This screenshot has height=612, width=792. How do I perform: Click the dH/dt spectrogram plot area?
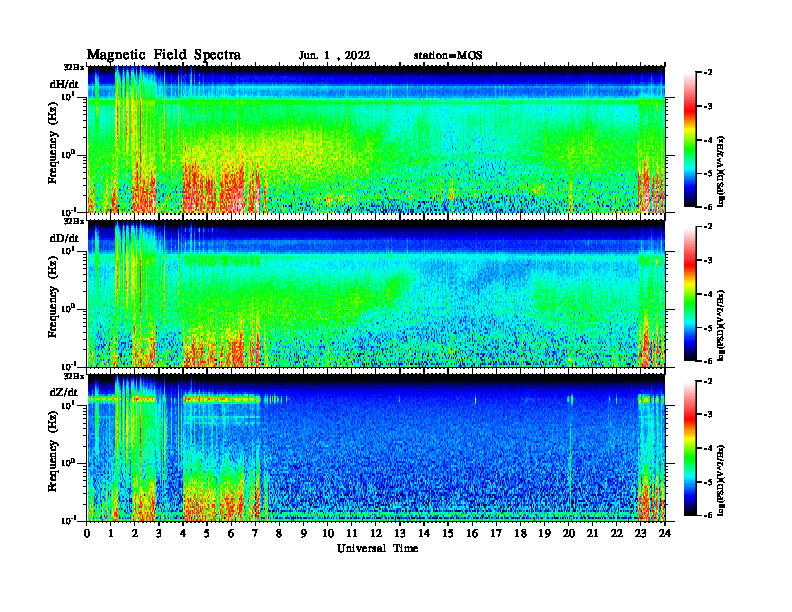pos(376,139)
